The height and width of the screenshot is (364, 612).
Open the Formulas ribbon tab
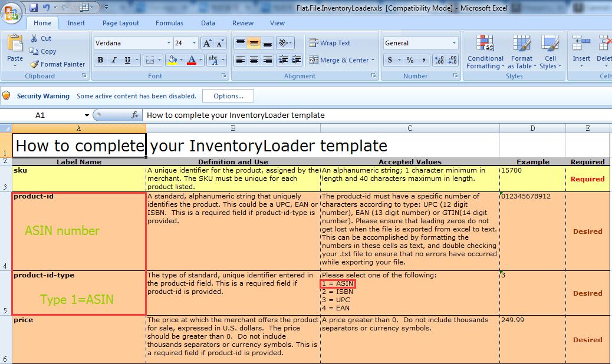169,23
